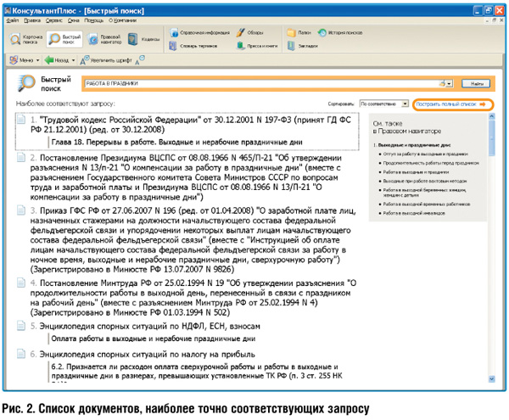The image size is (509, 420).
Task: Expand the Назад history dropdown arrow
Action: click(73, 60)
